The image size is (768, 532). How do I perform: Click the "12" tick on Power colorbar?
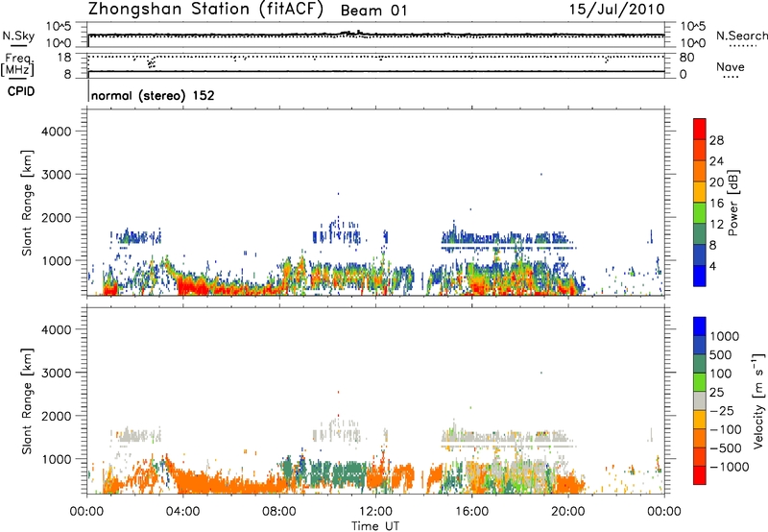click(716, 224)
